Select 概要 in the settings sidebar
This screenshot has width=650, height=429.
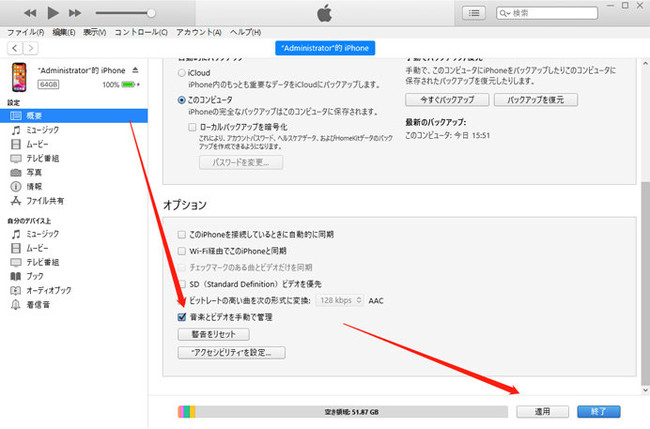pos(74,116)
